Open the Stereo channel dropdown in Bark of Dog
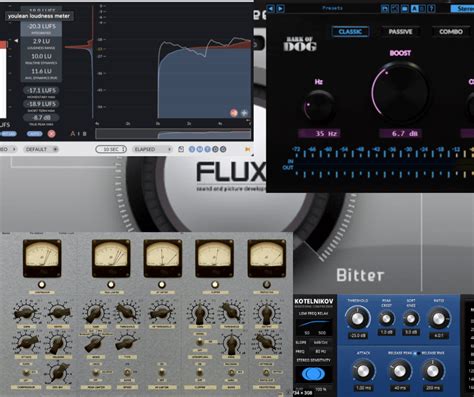The width and height of the screenshot is (474, 397). [463, 9]
